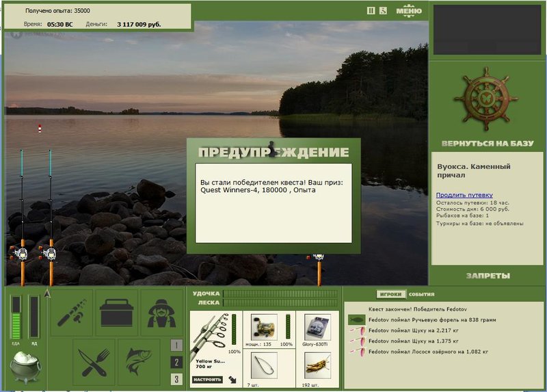Viewport: 547px width, 392px height.
Task: Click Турниры на базе: не объявлены text
Action: (x=480, y=224)
